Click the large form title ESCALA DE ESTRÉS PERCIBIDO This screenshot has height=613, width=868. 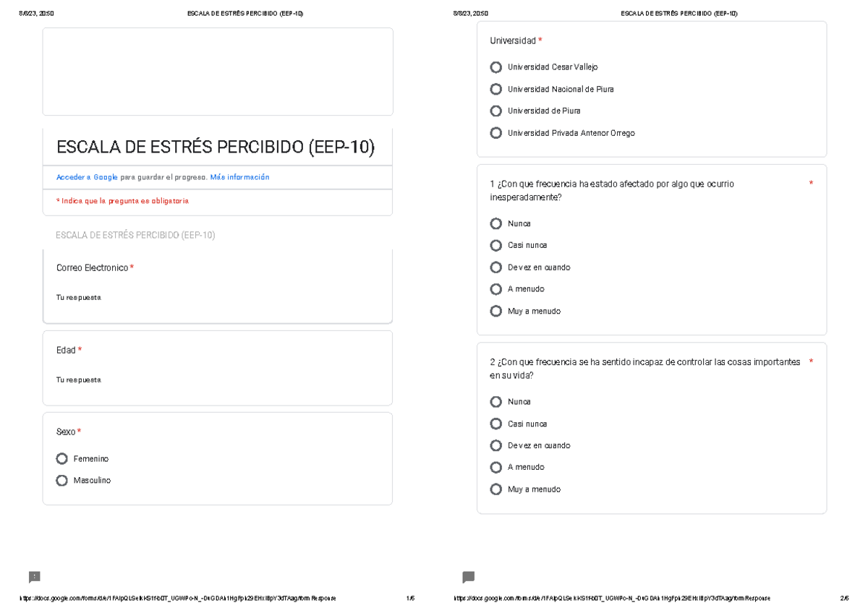click(216, 147)
